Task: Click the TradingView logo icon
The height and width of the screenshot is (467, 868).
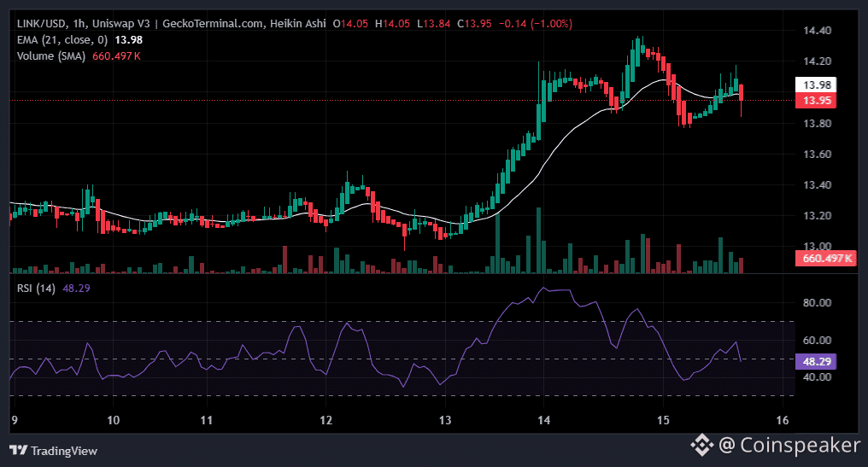Action: (x=17, y=450)
